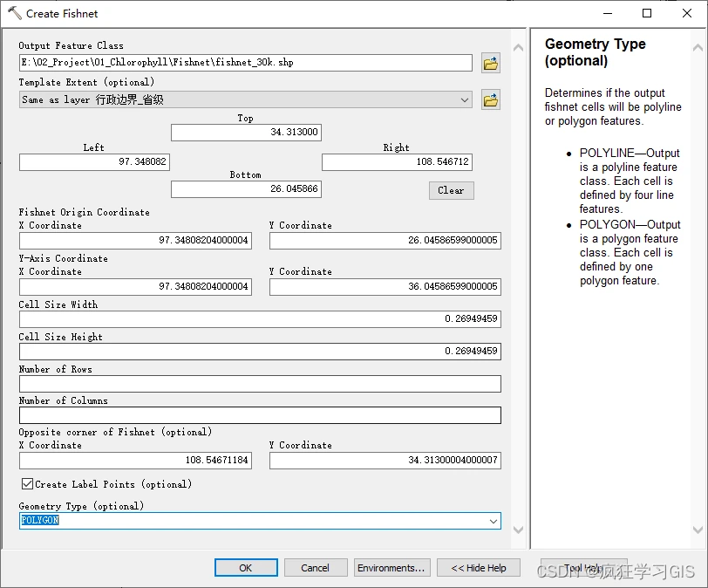Click the Bottom extent value field
Viewport: 708px width, 588px height.
click(x=246, y=189)
